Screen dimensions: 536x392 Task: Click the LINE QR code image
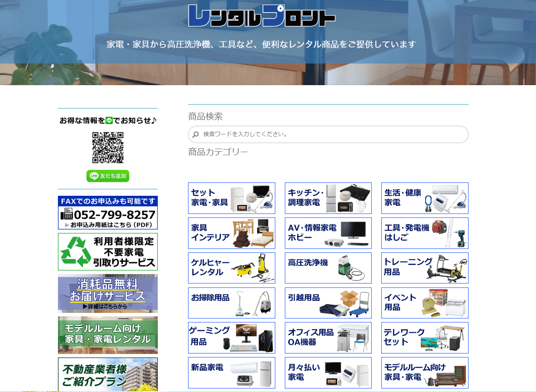108,147
